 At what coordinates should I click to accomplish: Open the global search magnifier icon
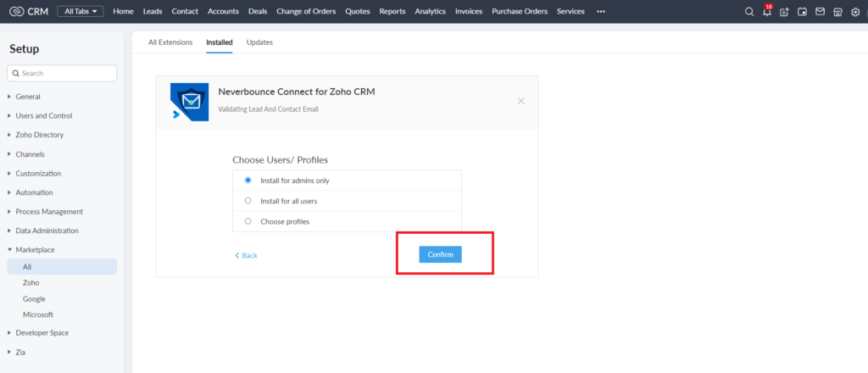click(x=749, y=12)
